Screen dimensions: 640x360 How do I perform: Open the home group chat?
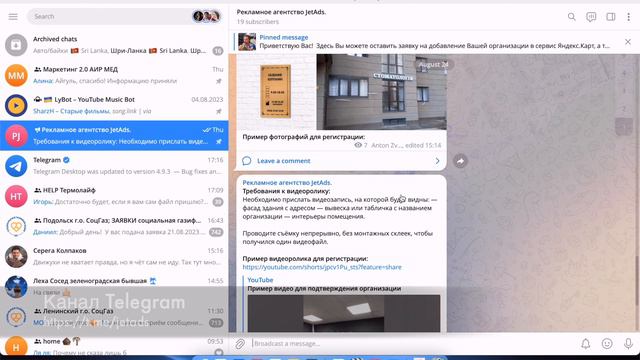114,346
